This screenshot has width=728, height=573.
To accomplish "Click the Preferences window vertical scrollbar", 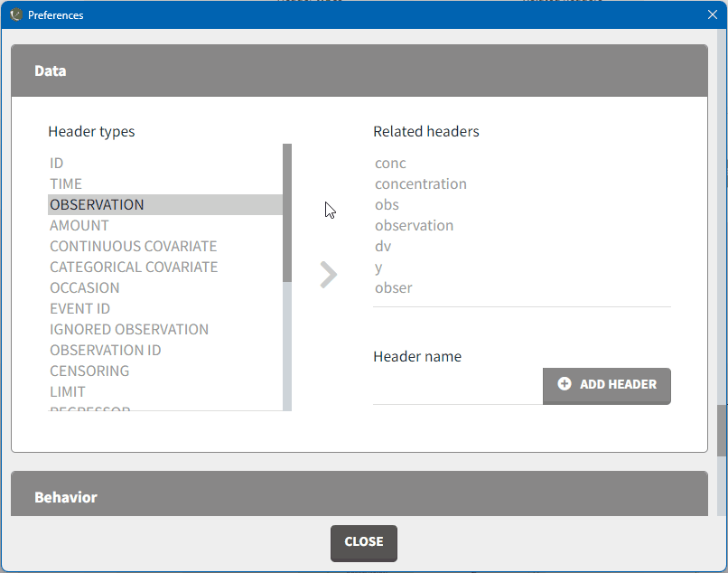I will (x=722, y=430).
